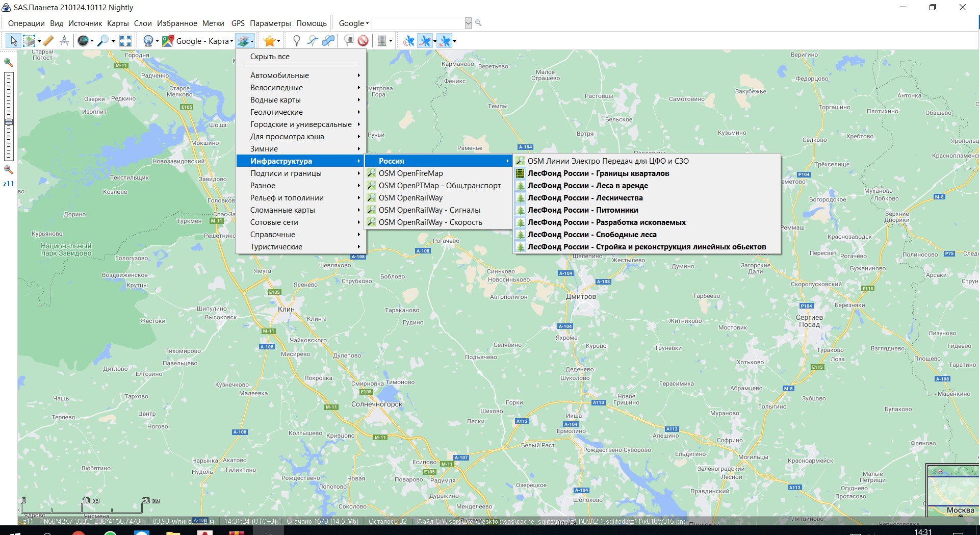Toggle ЛесФонд России - Лесничества layer
Image resolution: width=980 pixels, height=535 pixels.
click(x=585, y=198)
